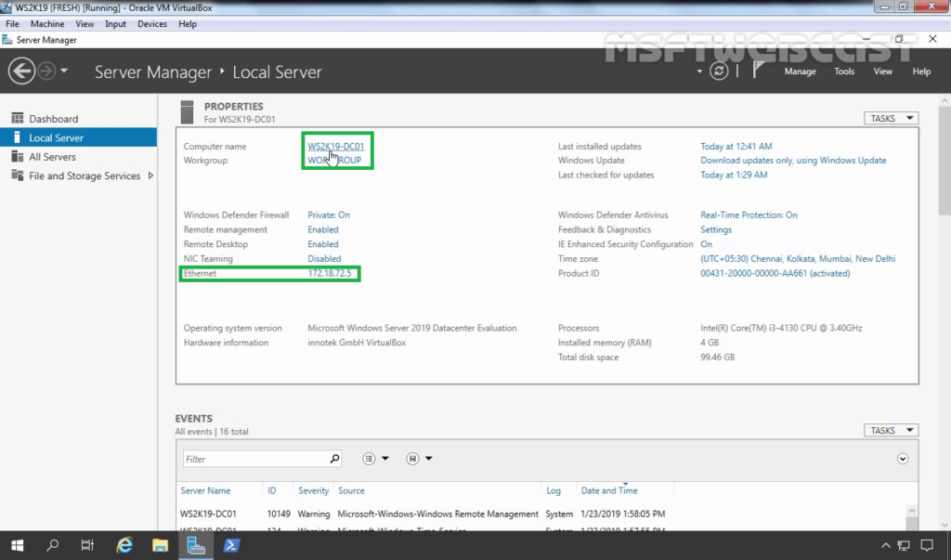
Task: Click the Server Manager taskbar icon
Action: point(195,545)
